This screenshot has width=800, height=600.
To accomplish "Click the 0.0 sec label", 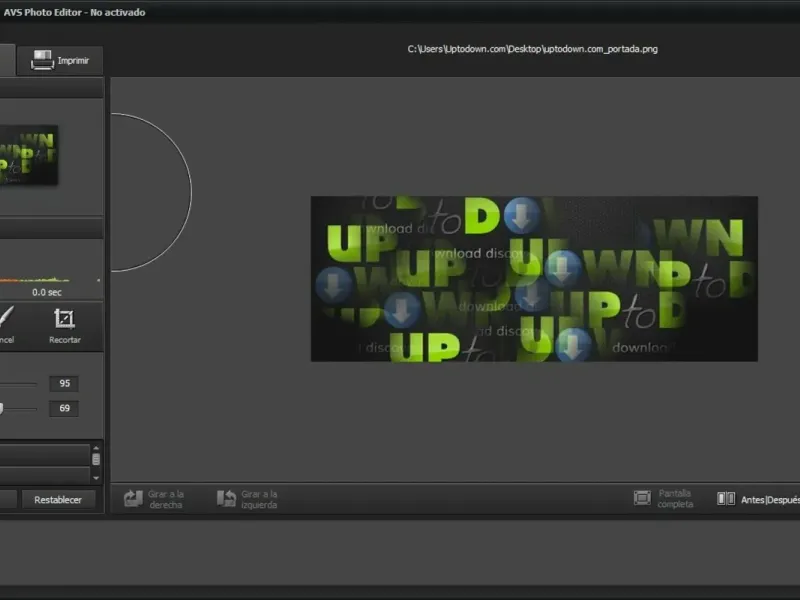I will tap(47, 292).
